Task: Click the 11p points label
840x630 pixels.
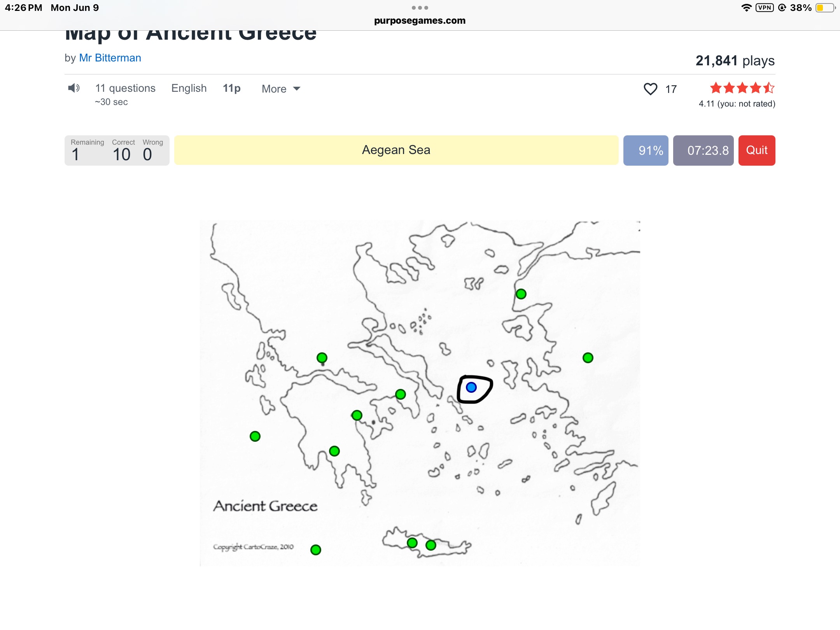Action: [231, 88]
